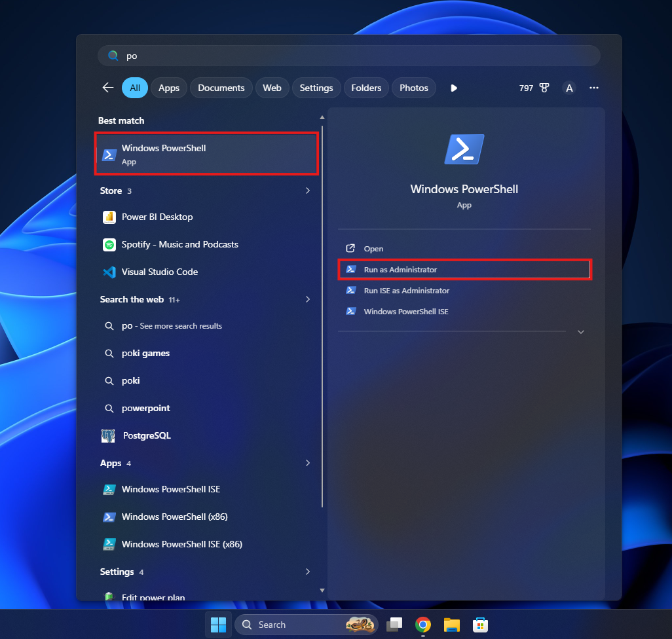Launch Google Chrome from the taskbar

point(423,625)
